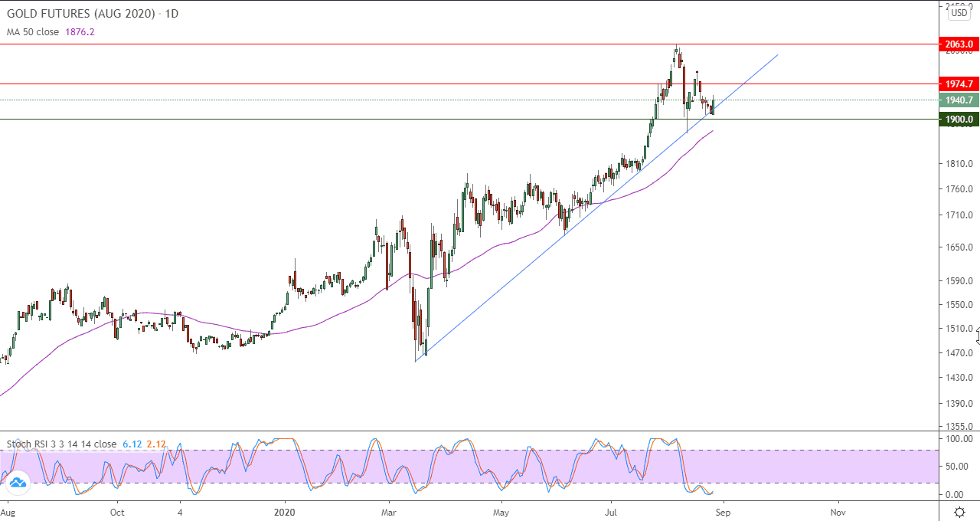Viewport: 980px width, 521px height.
Task: Click the 2020 label on time axis
Action: point(285,511)
